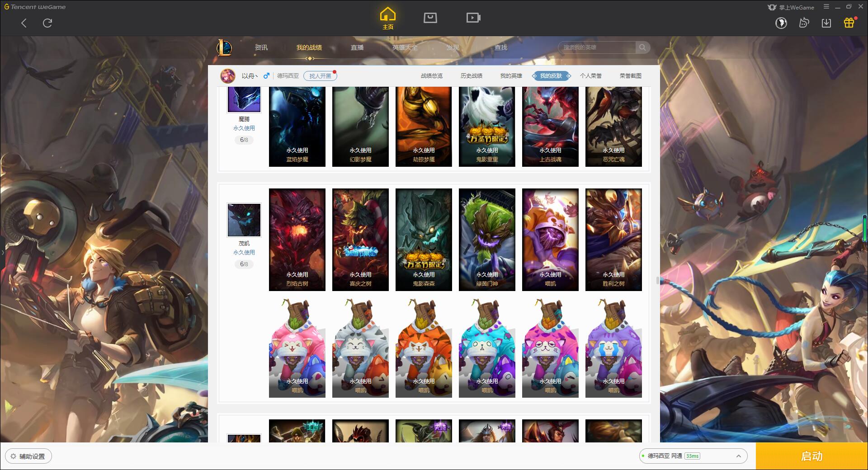The width and height of the screenshot is (868, 470).
Task: Open the 查找 tab
Action: click(501, 47)
